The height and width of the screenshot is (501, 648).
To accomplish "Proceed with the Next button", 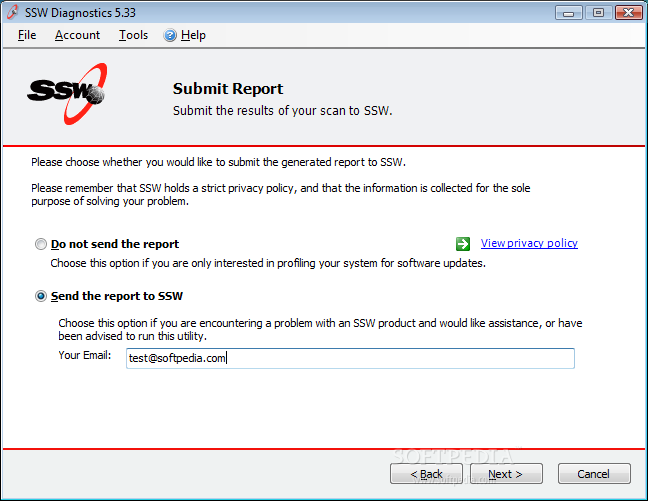I will click(506, 474).
